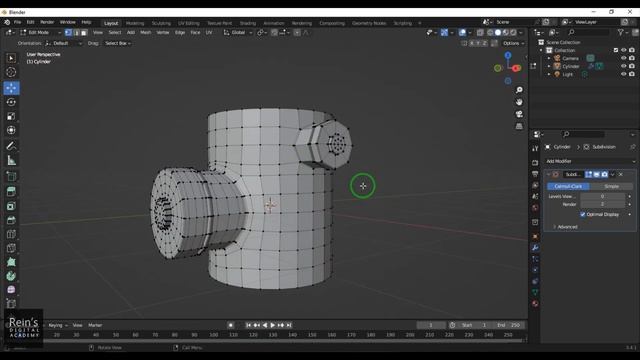
Task: Select the Bevel tool
Action: [11, 220]
